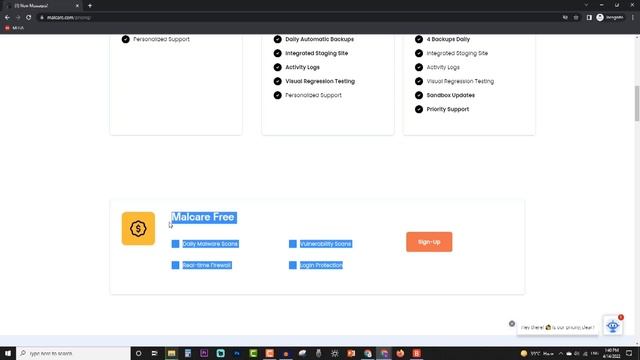Click the malcare.com address bar

coord(298,18)
